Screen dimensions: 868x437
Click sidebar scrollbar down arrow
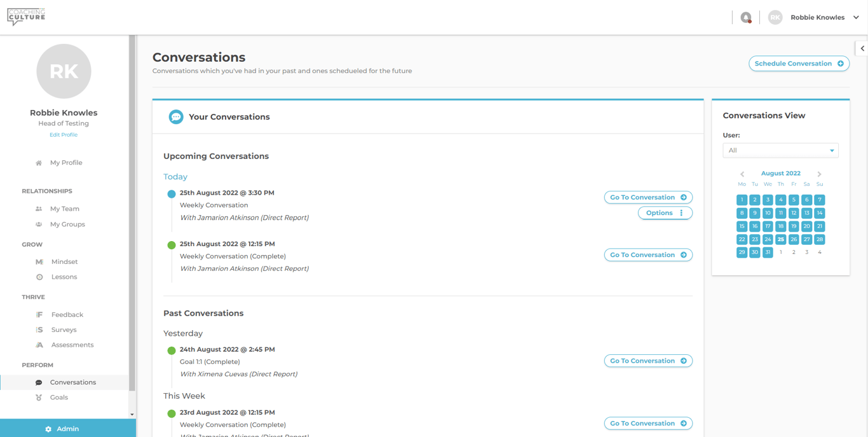[x=132, y=415]
